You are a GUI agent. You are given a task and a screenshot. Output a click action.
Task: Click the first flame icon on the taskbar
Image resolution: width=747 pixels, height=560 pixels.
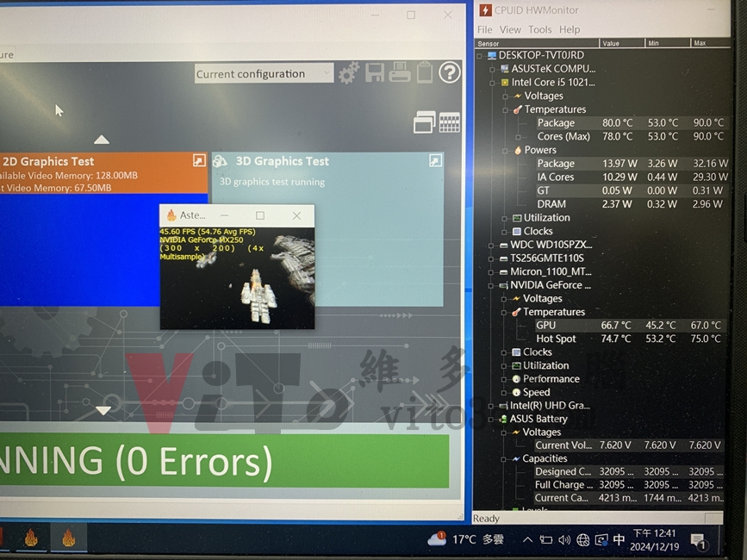(31, 538)
